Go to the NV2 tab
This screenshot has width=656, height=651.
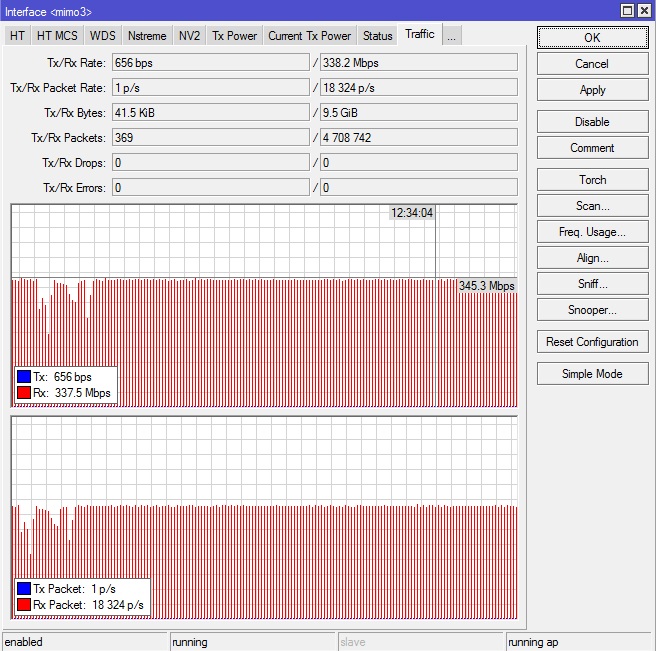click(x=189, y=36)
